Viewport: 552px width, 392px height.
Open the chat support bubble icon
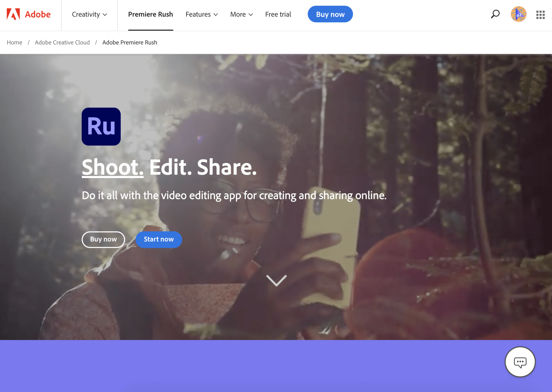click(x=520, y=362)
